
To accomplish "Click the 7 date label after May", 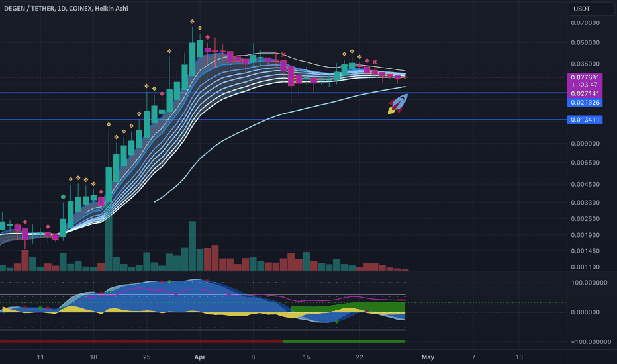I will (x=473, y=357).
